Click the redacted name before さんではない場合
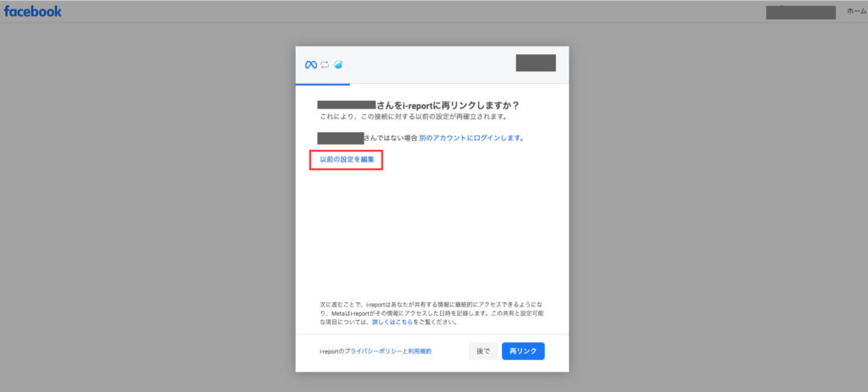868x392 pixels. (340, 137)
